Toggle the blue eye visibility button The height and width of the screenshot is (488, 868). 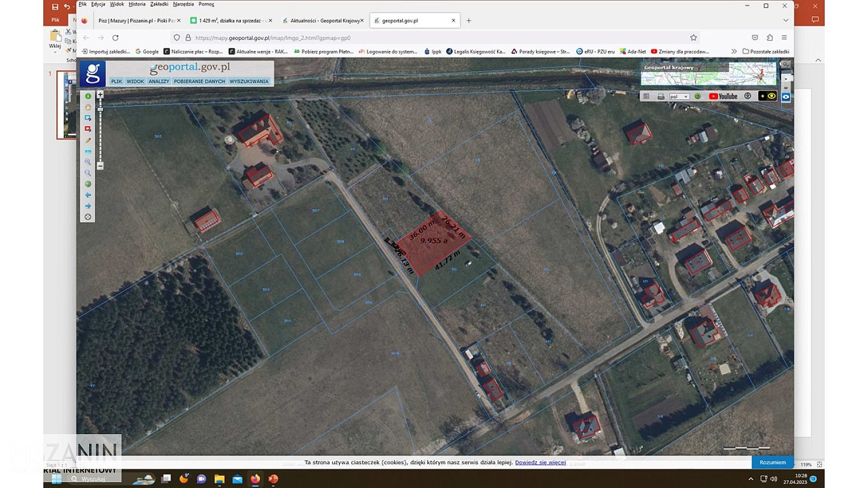pos(786,97)
